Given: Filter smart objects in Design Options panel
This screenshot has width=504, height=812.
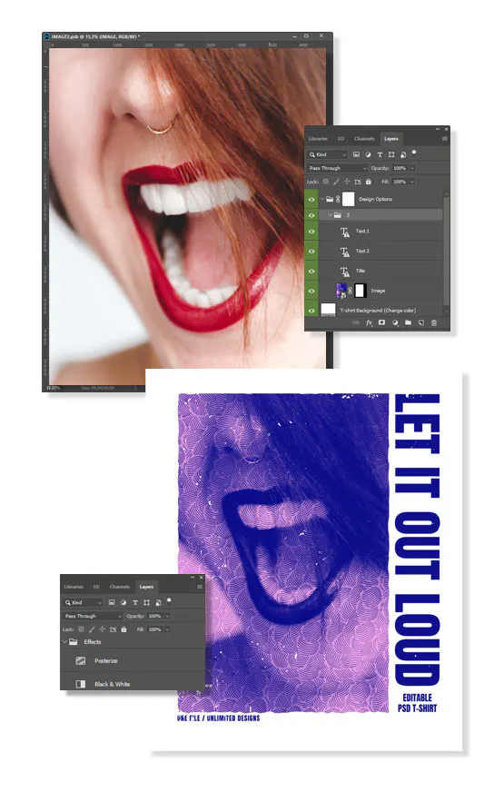Looking at the screenshot, I should [402, 154].
